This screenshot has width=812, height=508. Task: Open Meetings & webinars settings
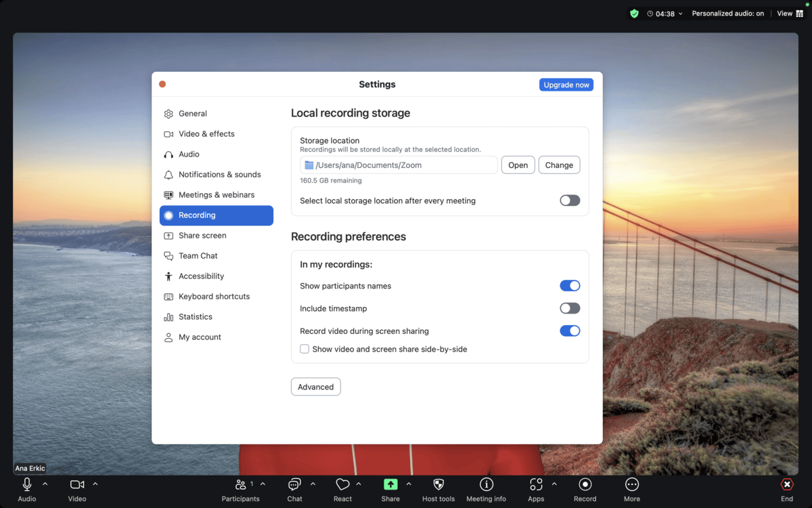coord(217,195)
